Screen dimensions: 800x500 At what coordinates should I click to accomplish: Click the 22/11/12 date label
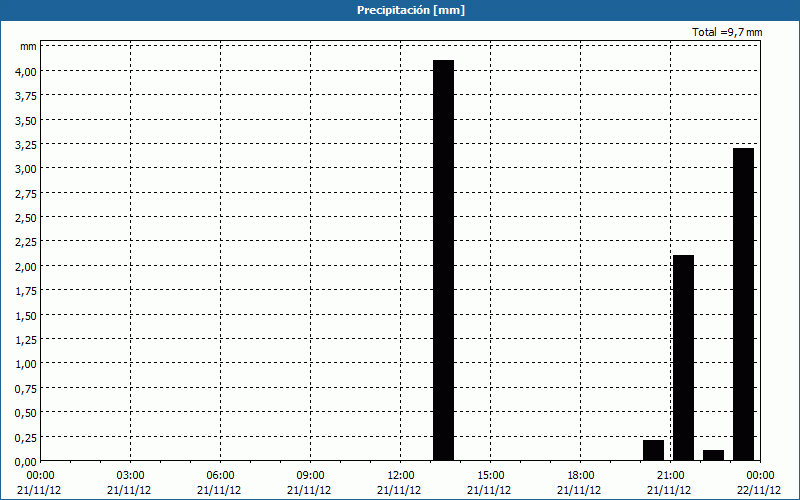tap(759, 490)
